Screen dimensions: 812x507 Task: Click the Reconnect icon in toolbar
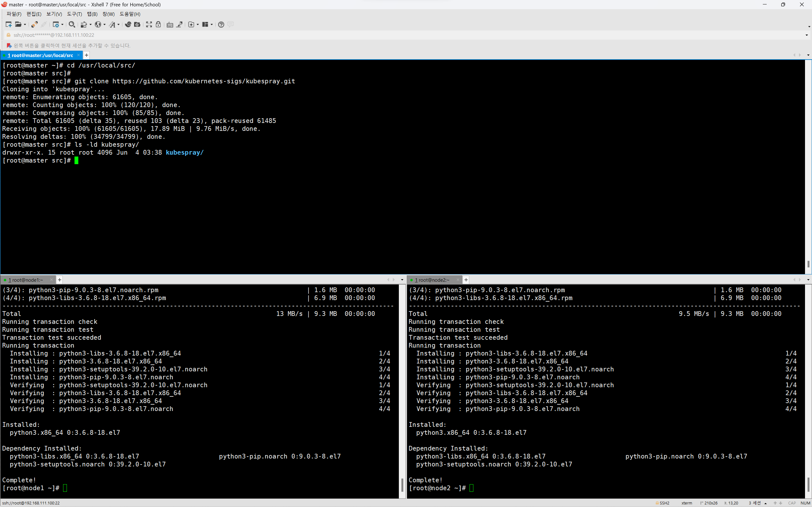[x=34, y=24]
